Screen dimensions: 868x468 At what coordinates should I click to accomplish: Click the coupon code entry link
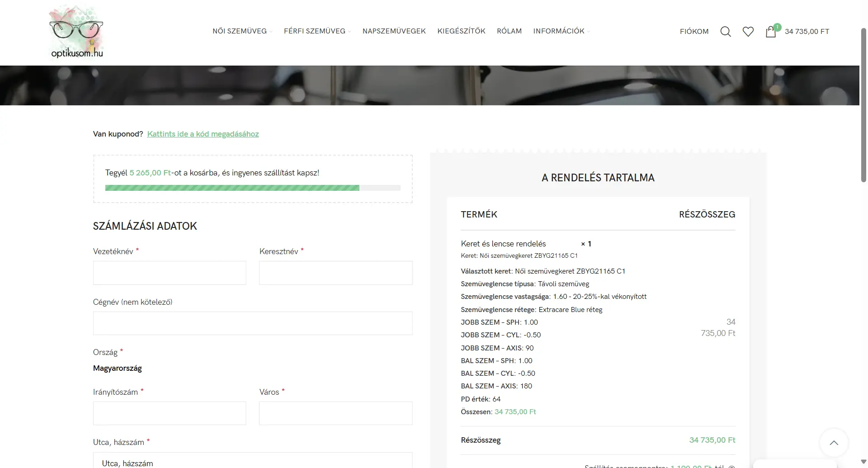[203, 134]
